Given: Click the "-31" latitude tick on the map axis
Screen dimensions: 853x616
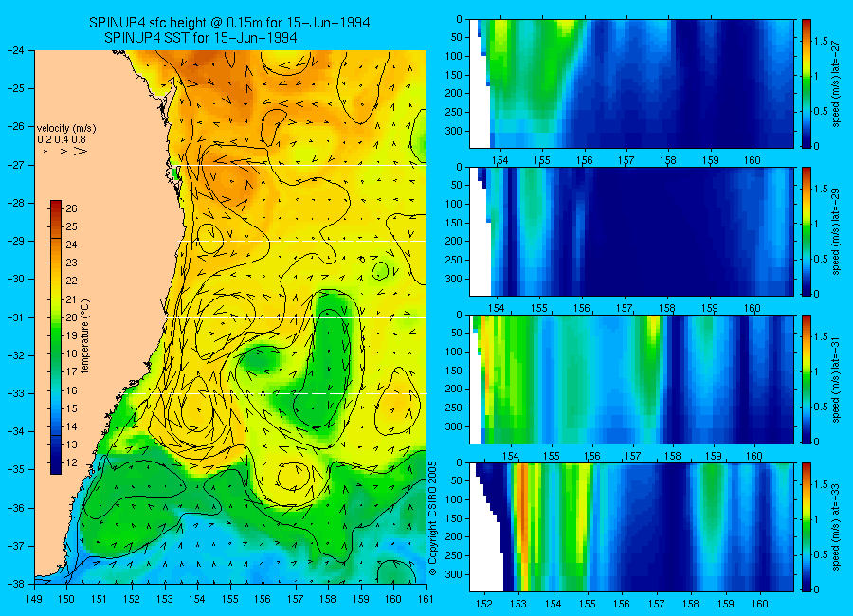Looking at the screenshot, I should (16, 317).
